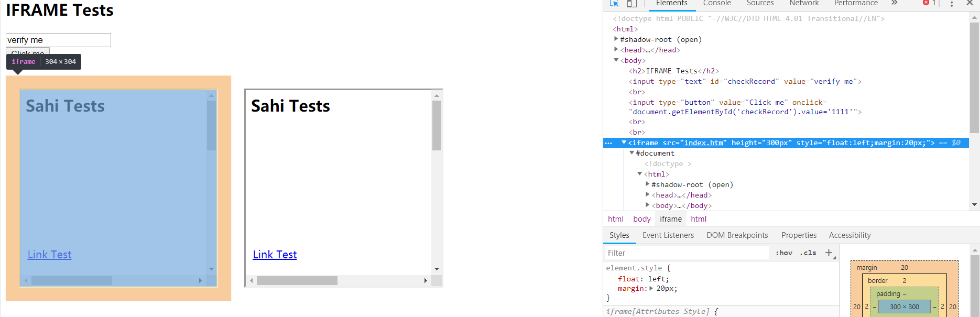Toggle the device toolbar icon
The width and height of the screenshot is (980, 317).
(631, 3)
